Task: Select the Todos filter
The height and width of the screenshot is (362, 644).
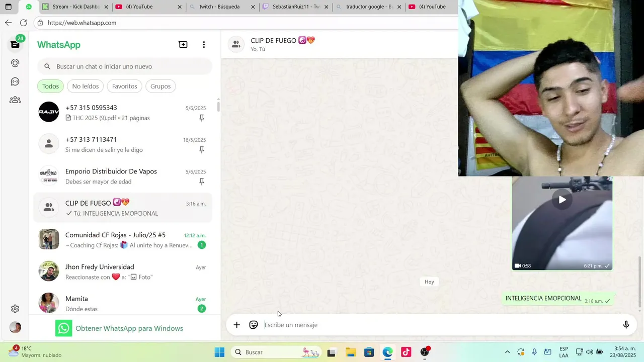Action: [x=50, y=86]
